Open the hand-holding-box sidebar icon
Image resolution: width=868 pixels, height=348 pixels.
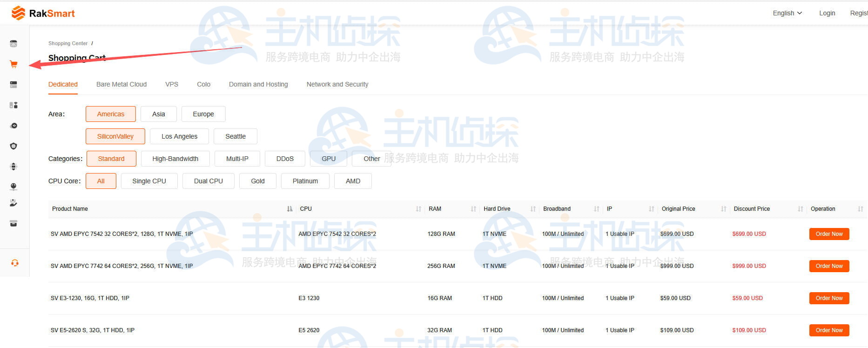coord(13,203)
